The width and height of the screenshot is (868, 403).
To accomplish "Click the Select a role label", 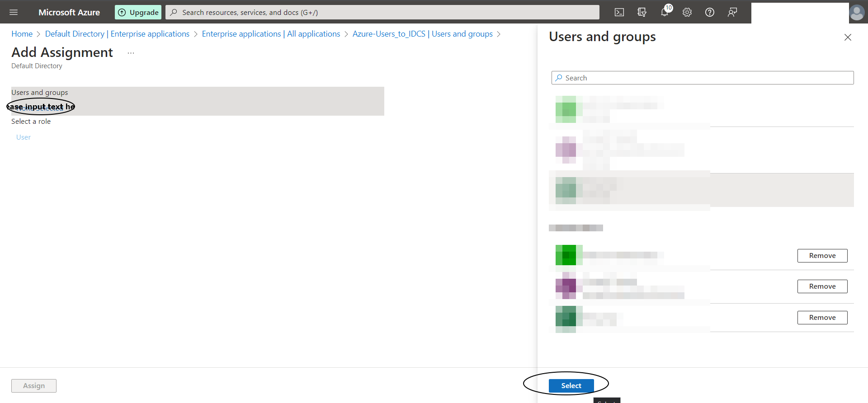I will [31, 122].
